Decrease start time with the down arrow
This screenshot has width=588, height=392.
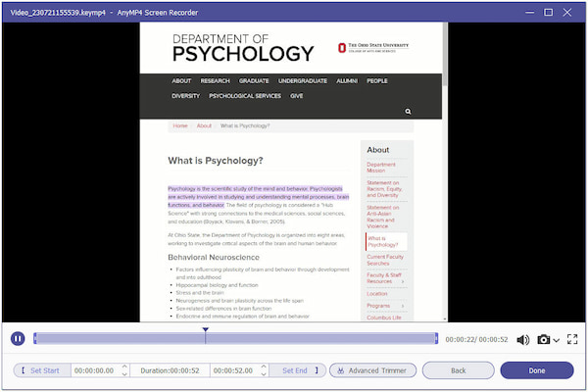tap(122, 374)
